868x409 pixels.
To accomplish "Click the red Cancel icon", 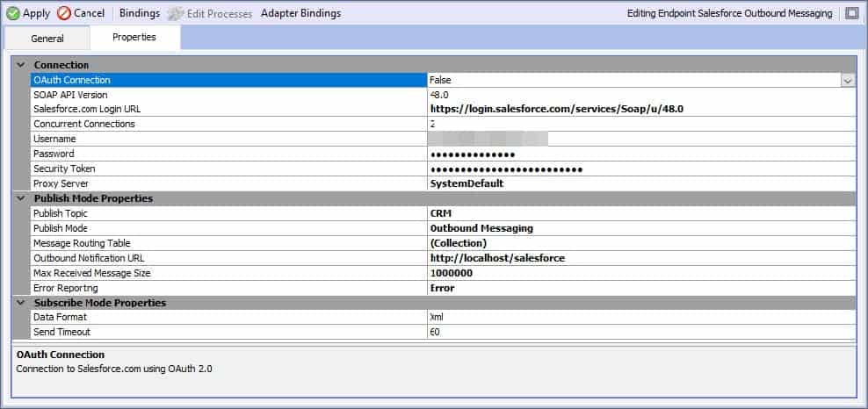I will pyautogui.click(x=63, y=13).
